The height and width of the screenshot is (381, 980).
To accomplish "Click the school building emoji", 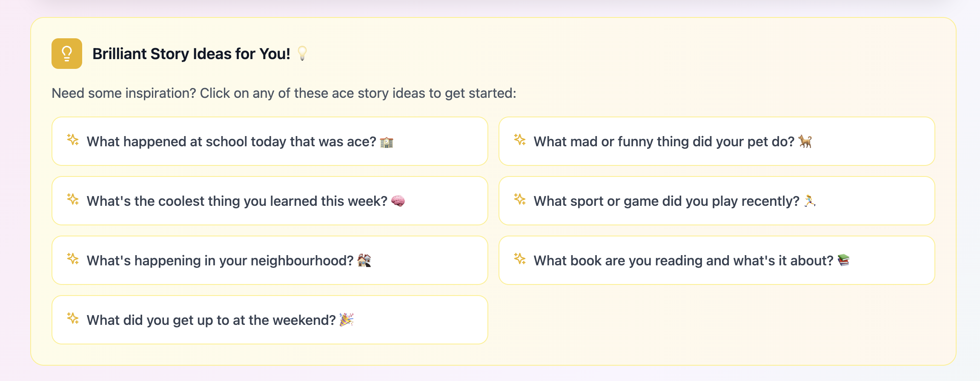I will (x=387, y=142).
